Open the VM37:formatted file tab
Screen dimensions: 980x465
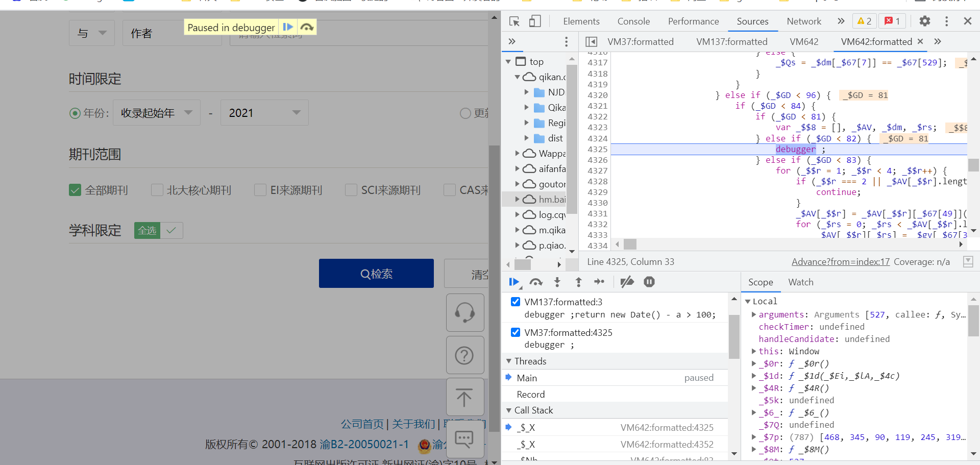[641, 42]
